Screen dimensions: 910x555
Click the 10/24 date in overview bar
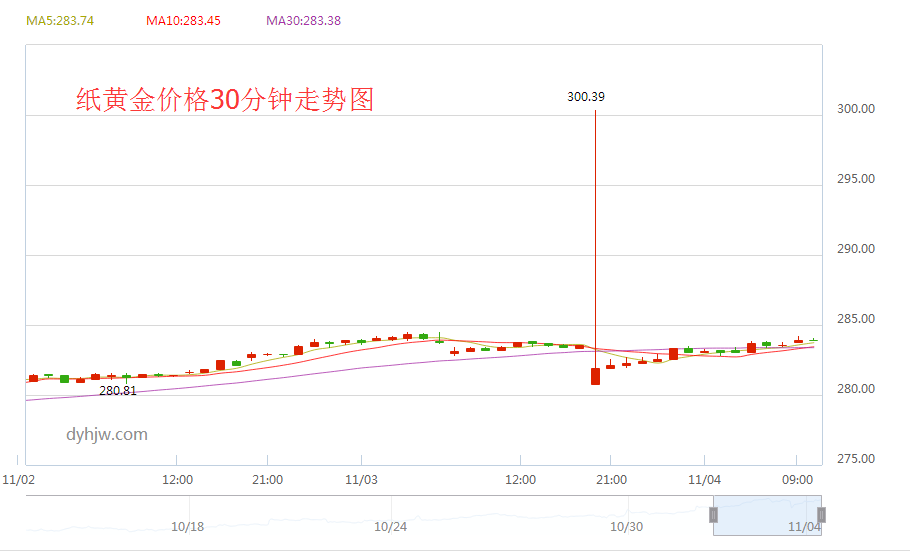click(x=391, y=527)
